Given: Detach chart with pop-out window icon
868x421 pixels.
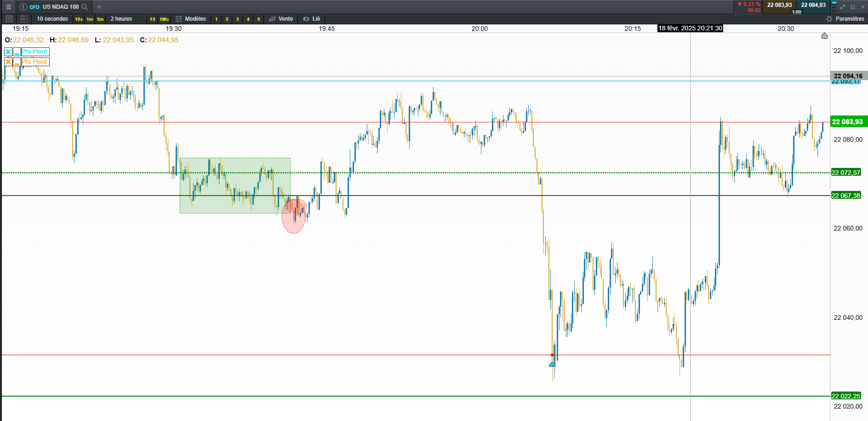Looking at the screenshot, I should tap(853, 7).
